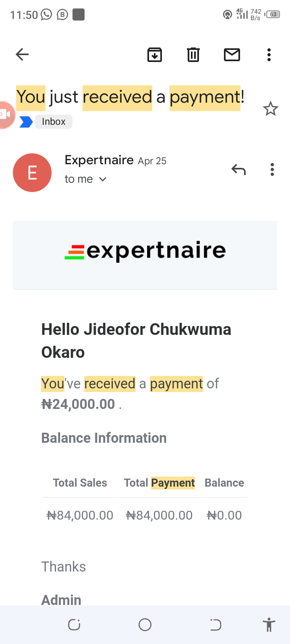Screen dimensions: 290x644
Task: Go to home screen via circle button
Action: [x=145, y=625]
